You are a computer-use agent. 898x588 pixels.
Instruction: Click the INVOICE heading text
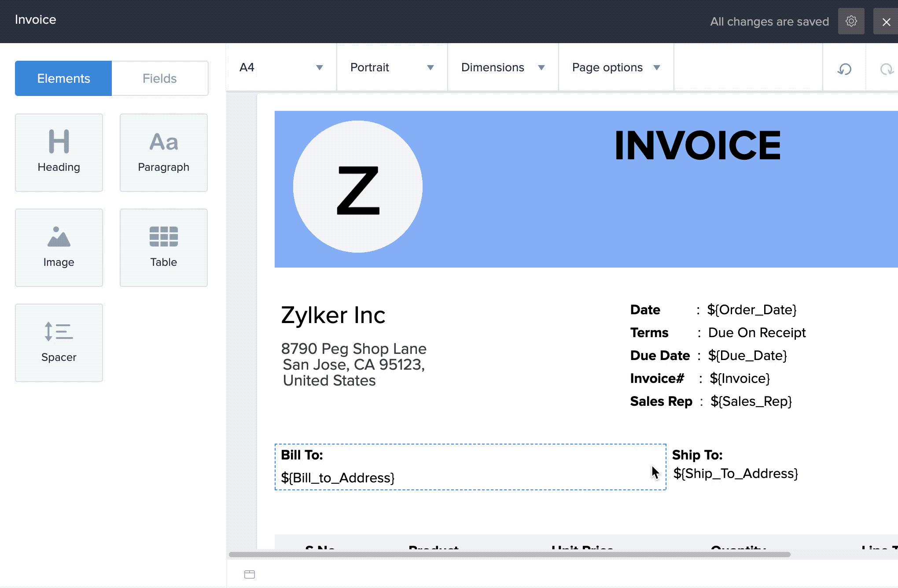coord(697,145)
